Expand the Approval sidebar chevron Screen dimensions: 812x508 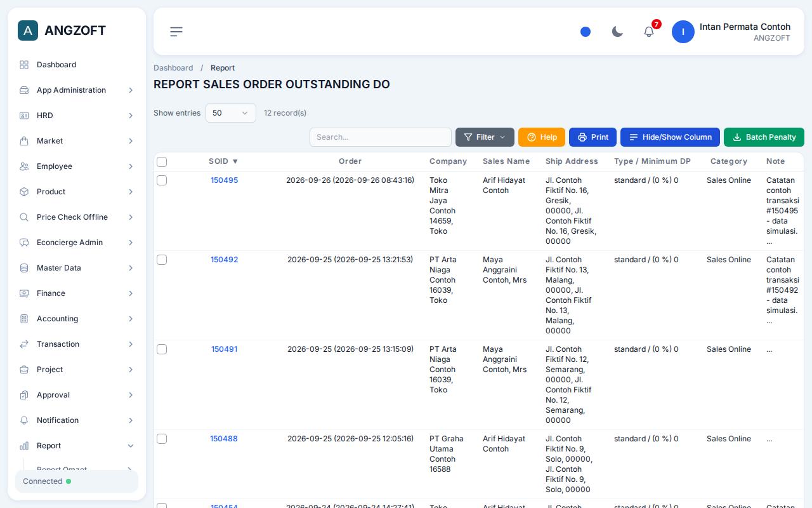pos(131,395)
